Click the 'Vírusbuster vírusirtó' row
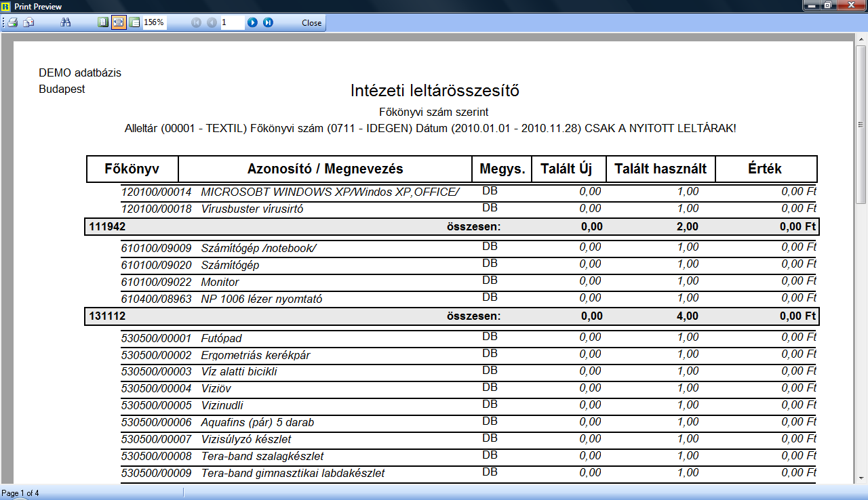Viewport: 868px width, 500px height. click(x=469, y=209)
